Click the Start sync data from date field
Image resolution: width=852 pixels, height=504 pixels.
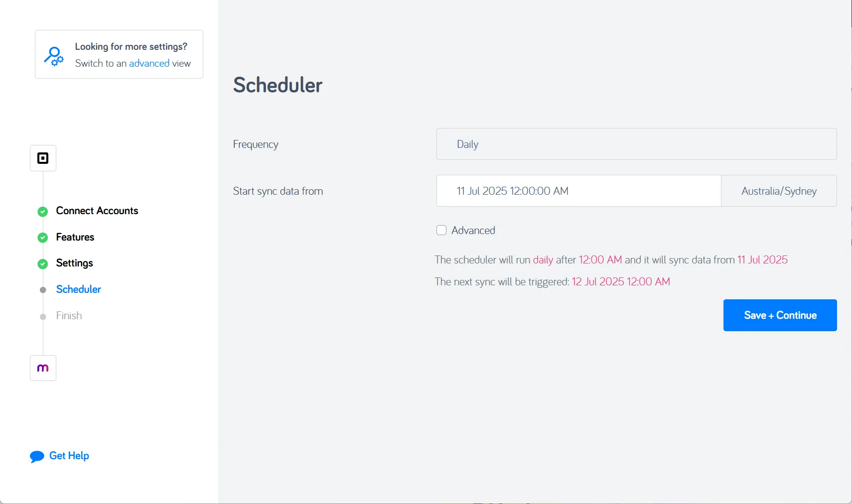point(578,191)
